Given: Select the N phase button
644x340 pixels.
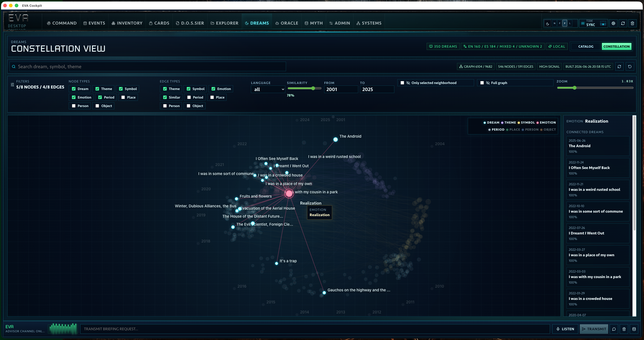Looking at the screenshot, I should [x=555, y=23].
